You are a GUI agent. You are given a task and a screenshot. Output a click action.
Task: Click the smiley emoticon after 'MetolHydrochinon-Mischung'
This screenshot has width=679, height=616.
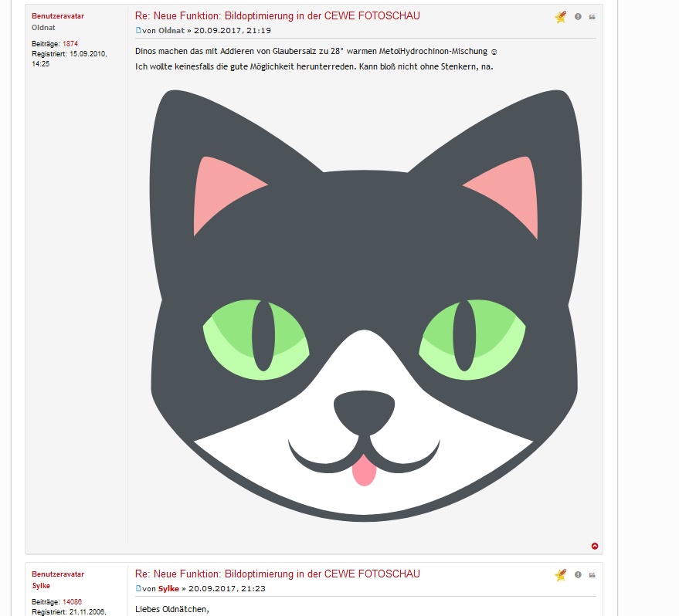click(x=494, y=52)
